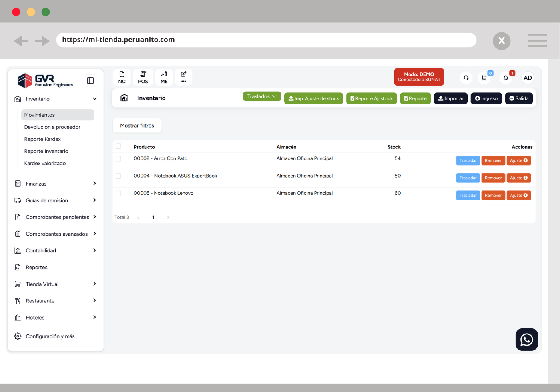560x392 pixels.
Task: Open the NC document shortcut
Action: (x=122, y=77)
